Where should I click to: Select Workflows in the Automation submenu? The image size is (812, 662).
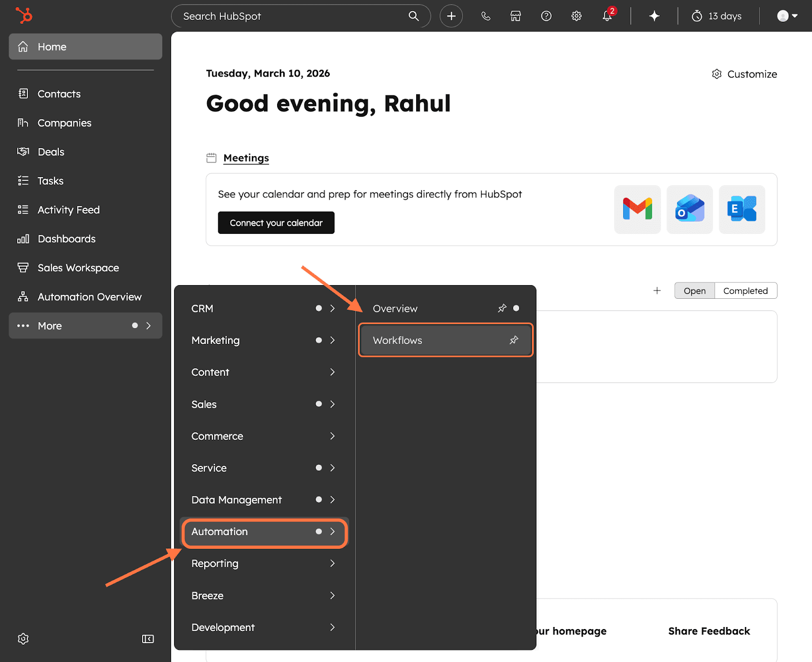(x=398, y=340)
